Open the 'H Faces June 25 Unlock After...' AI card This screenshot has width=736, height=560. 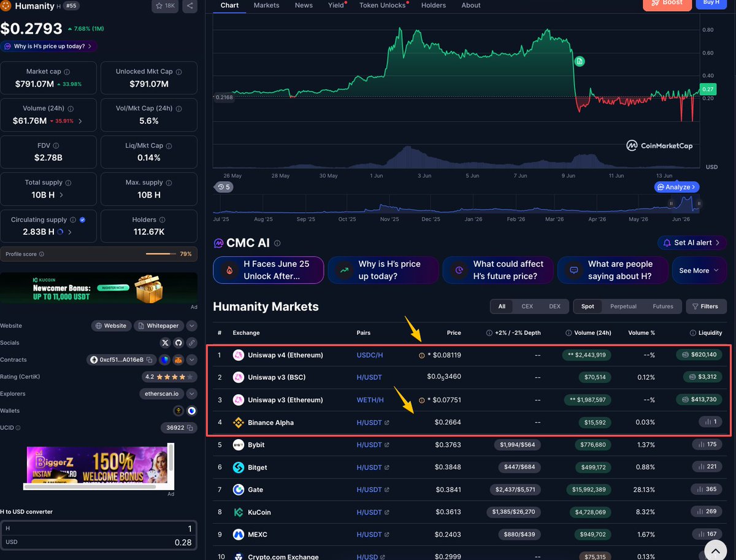tap(269, 270)
